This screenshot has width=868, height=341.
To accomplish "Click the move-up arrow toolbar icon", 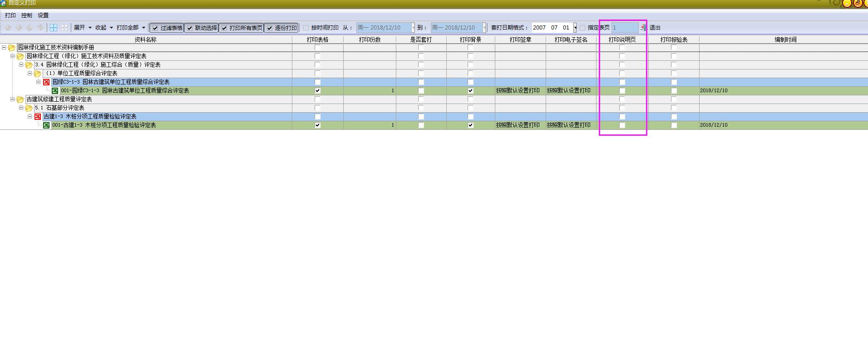I will 8,28.
